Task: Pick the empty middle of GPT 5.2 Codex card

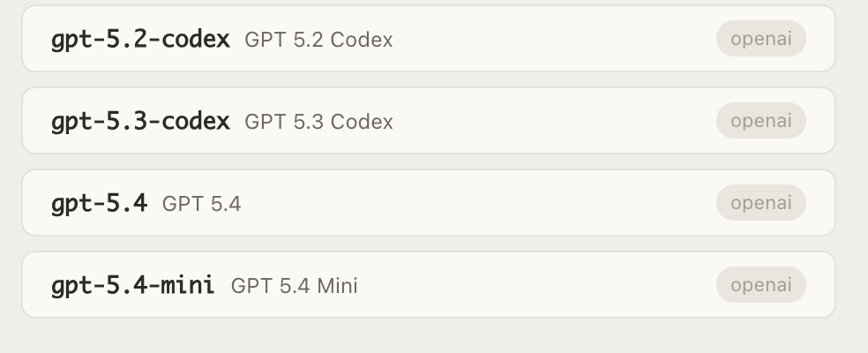Action: pyautogui.click(x=554, y=38)
